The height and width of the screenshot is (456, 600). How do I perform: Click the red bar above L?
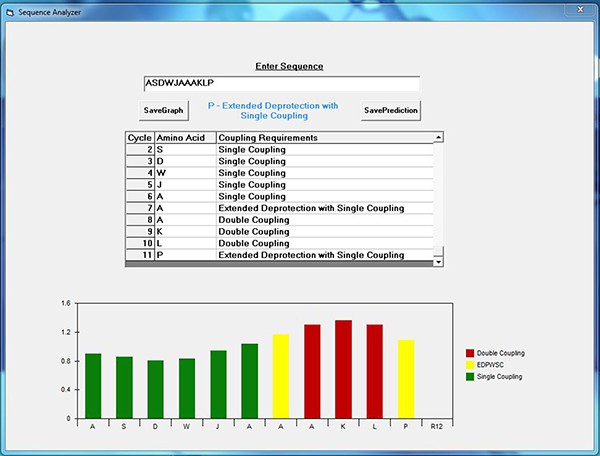[x=375, y=371]
